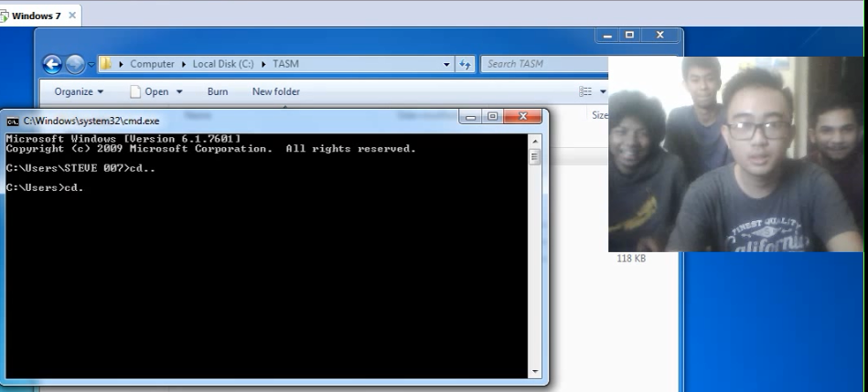Minimize the TASM Explorer window
Viewport: 868px width, 392px height.
coord(607,36)
